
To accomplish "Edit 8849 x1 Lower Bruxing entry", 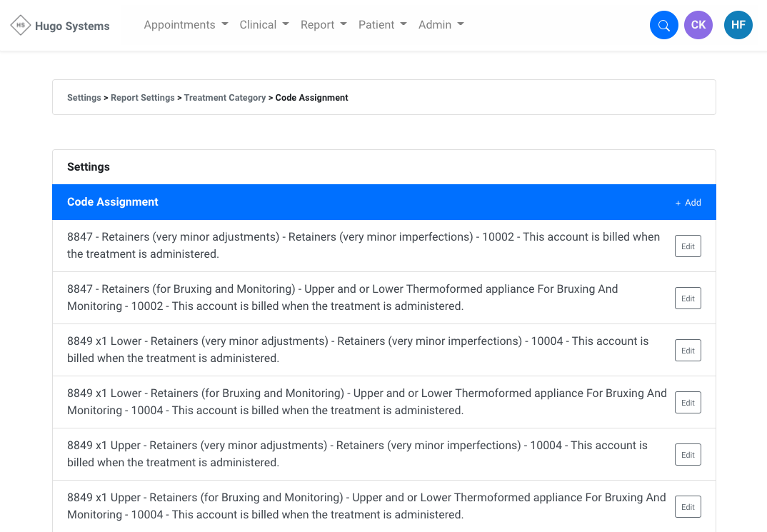I will pyautogui.click(x=688, y=403).
